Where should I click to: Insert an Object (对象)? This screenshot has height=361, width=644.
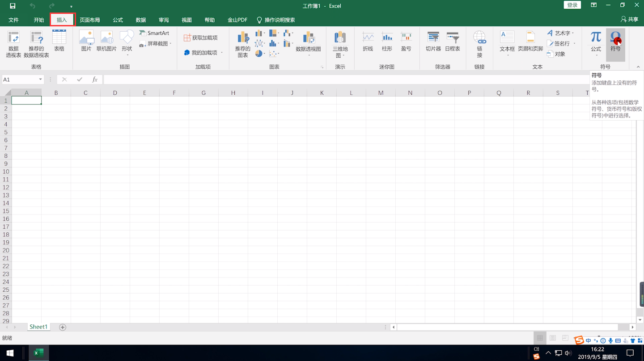[556, 54]
